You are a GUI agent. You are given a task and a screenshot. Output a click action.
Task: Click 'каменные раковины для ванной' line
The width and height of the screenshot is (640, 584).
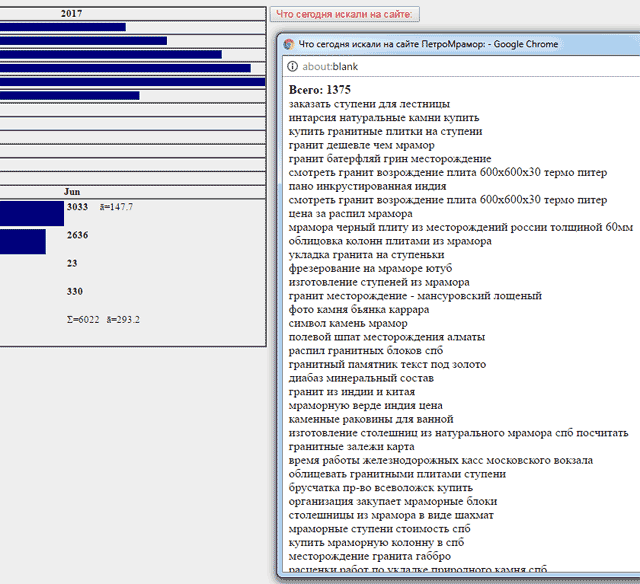371,419
